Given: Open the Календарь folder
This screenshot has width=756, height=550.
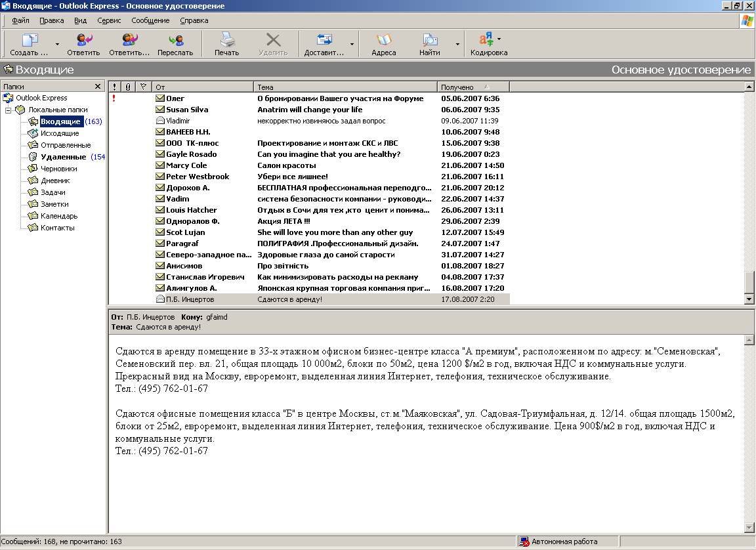Looking at the screenshot, I should point(59,216).
